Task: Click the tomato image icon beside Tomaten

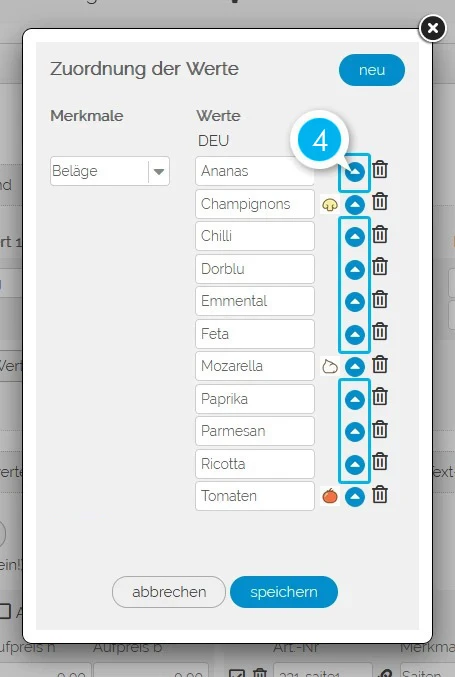Action: pyautogui.click(x=330, y=496)
